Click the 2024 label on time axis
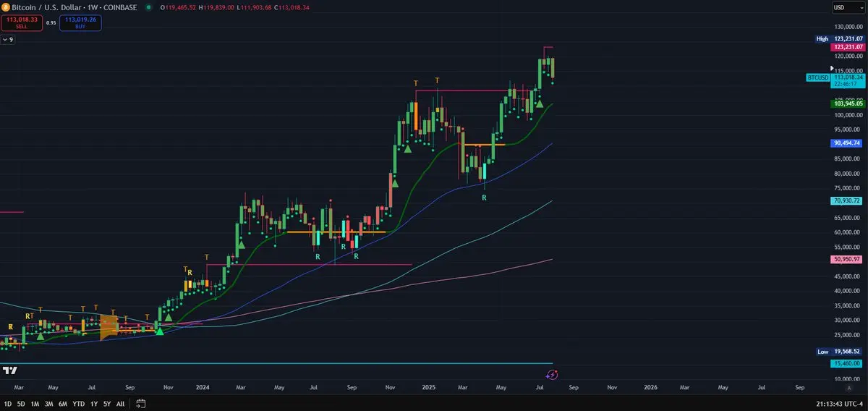868x411 pixels. [202, 387]
